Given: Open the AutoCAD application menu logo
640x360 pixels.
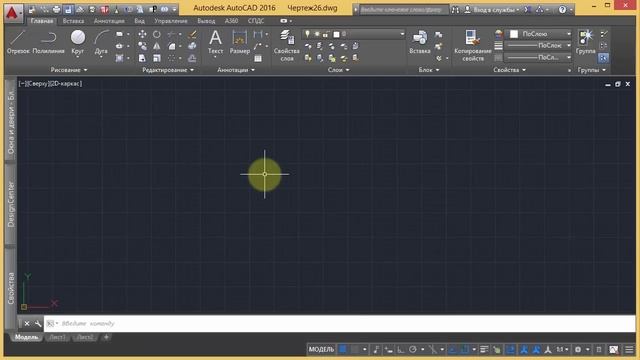Looking at the screenshot, I should click(x=13, y=13).
